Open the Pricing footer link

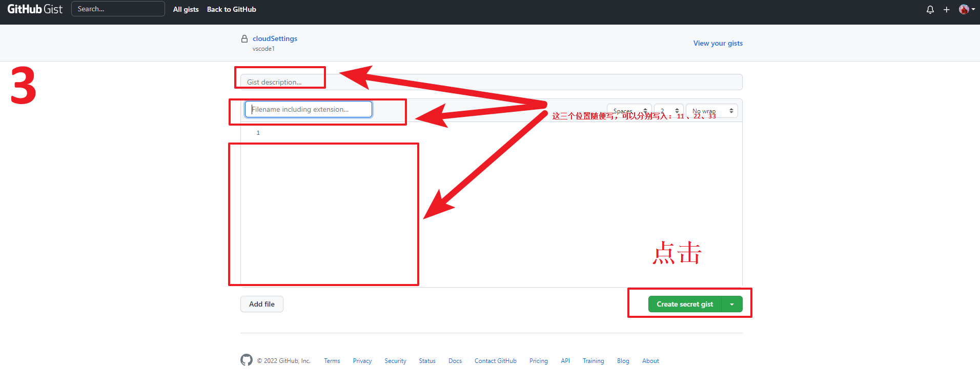point(539,361)
